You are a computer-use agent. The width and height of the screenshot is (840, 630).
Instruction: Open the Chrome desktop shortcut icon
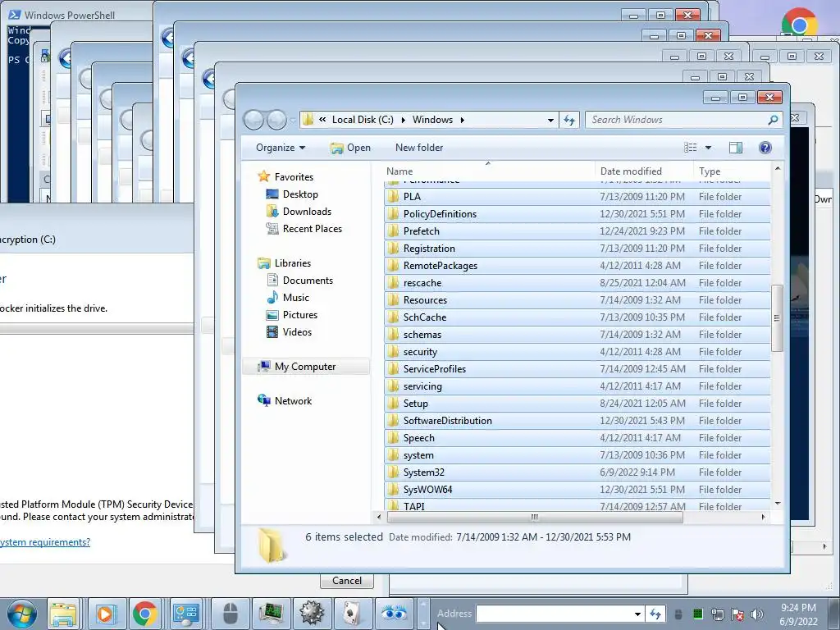(x=799, y=24)
